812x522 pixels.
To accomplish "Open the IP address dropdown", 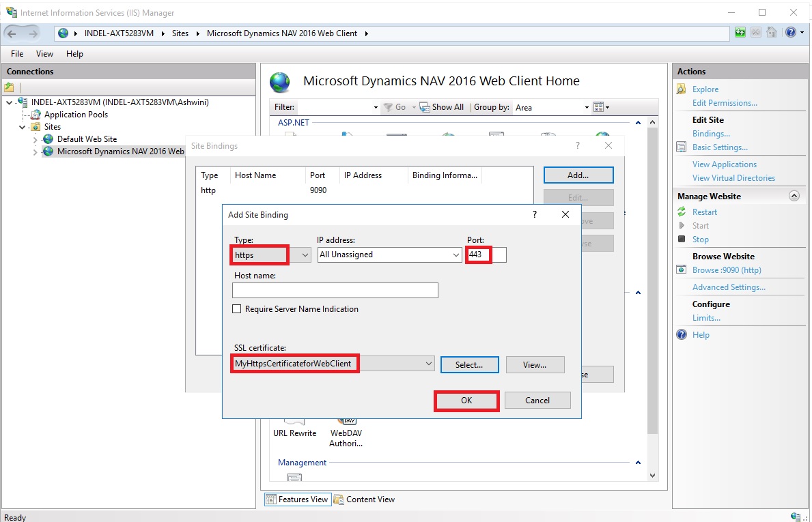I will (456, 255).
